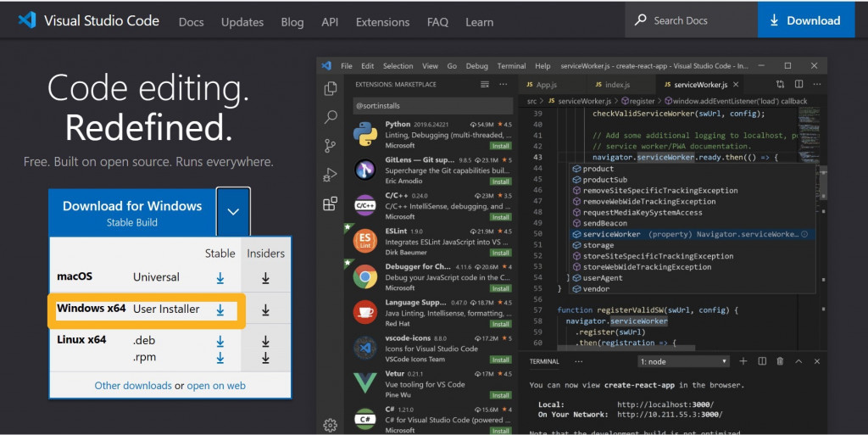Download Linux .deb Insiders build arrow
The height and width of the screenshot is (435, 868).
pyautogui.click(x=265, y=342)
